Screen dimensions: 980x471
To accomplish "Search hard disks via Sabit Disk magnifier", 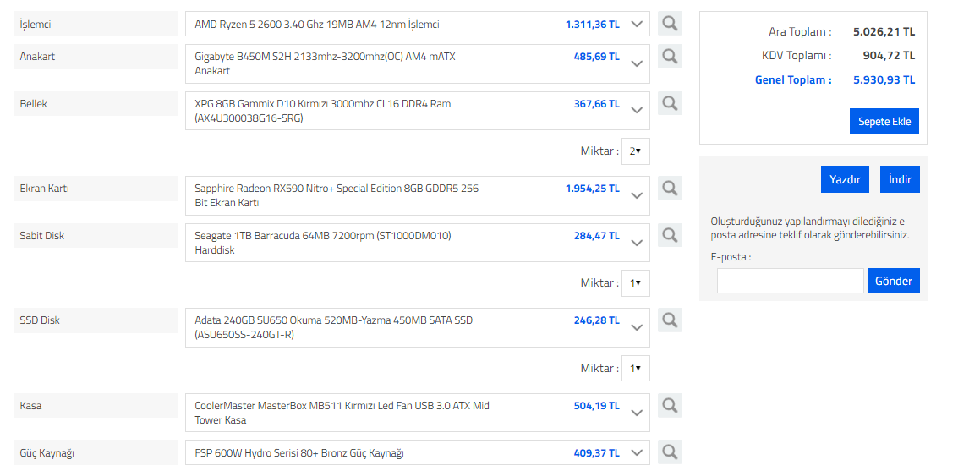I will click(x=670, y=235).
